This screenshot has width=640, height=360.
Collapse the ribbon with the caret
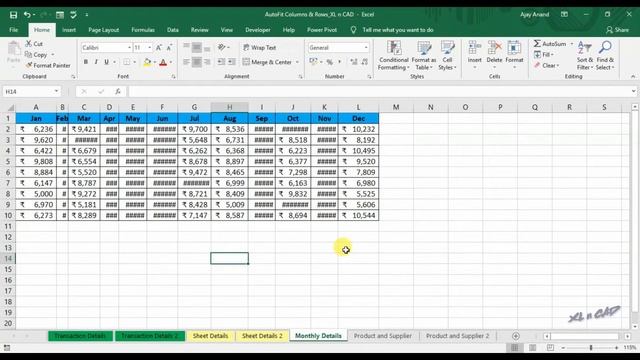(x=633, y=77)
